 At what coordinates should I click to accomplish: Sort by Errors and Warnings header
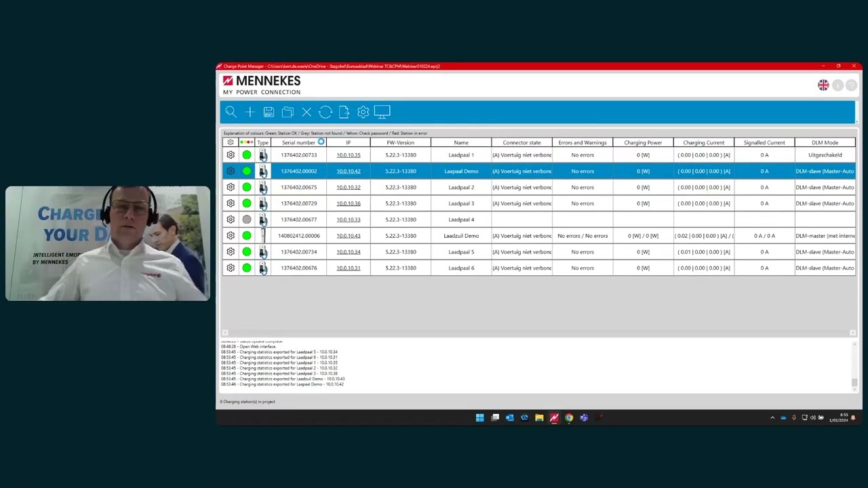tap(583, 143)
